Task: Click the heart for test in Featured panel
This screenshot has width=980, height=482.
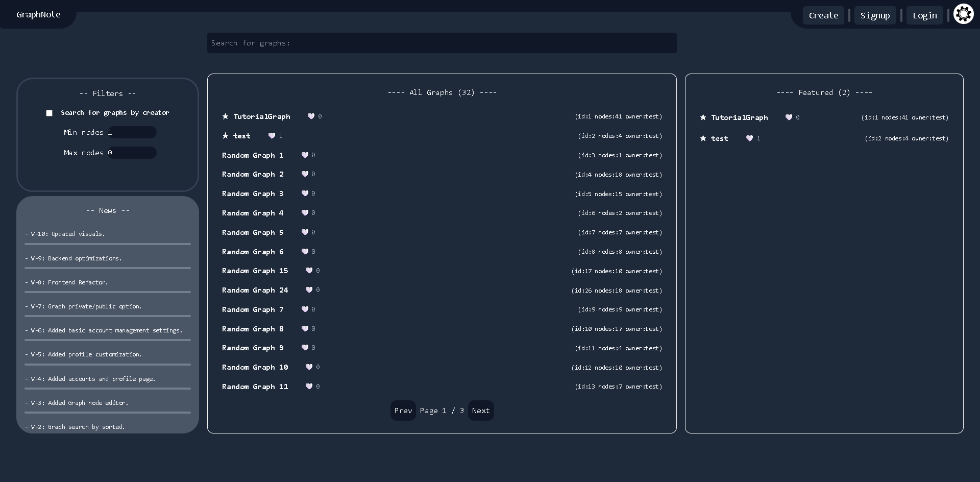Action: coord(749,138)
